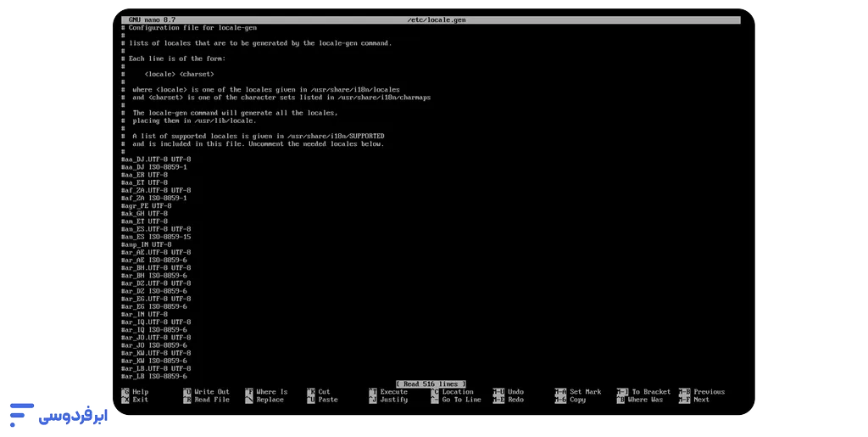Click the Justify shortcut
Image resolution: width=868 pixels, height=437 pixels.
(393, 400)
